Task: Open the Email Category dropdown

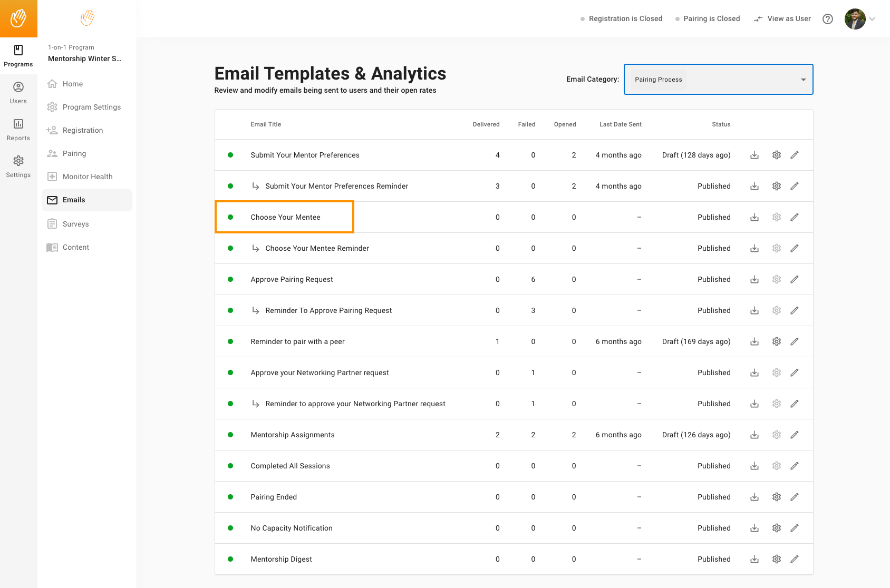Action: pyautogui.click(x=718, y=80)
